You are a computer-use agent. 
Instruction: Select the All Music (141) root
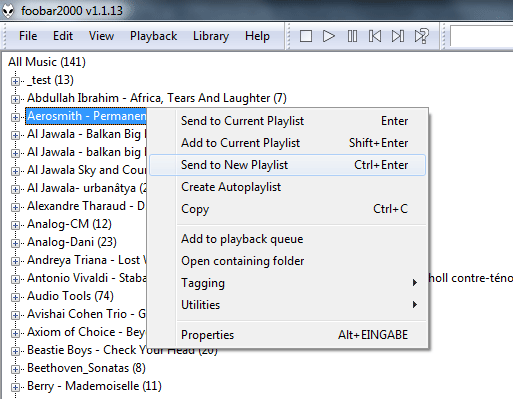(47, 62)
